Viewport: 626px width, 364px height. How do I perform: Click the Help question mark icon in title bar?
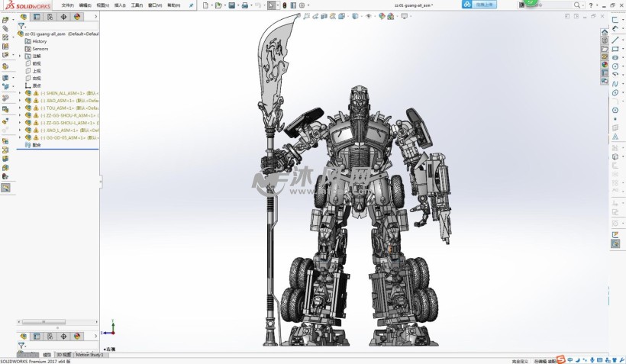[591, 5]
